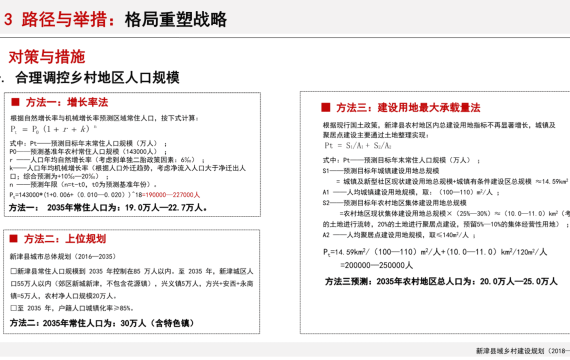Click the line "k——人口年均机械增长率"
Viewport: 570px width, 360px height.
pyautogui.click(x=128, y=172)
